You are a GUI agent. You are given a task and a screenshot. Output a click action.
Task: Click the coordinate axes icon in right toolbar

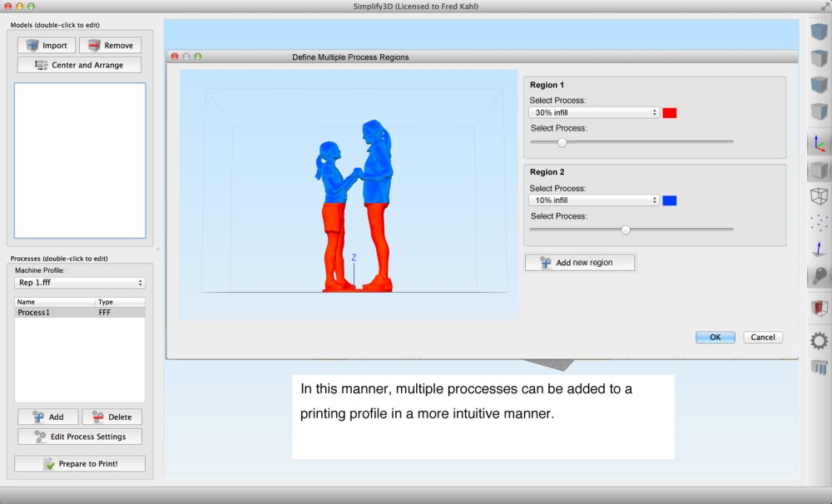coord(819,143)
